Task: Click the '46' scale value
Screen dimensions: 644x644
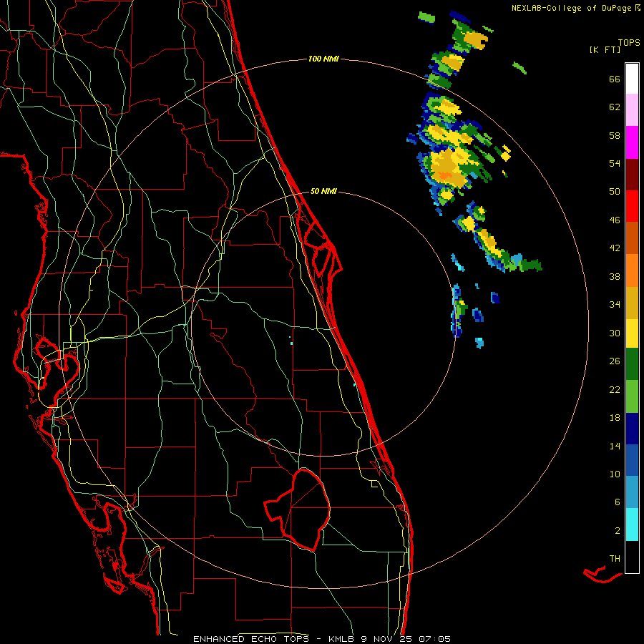Action: point(615,220)
